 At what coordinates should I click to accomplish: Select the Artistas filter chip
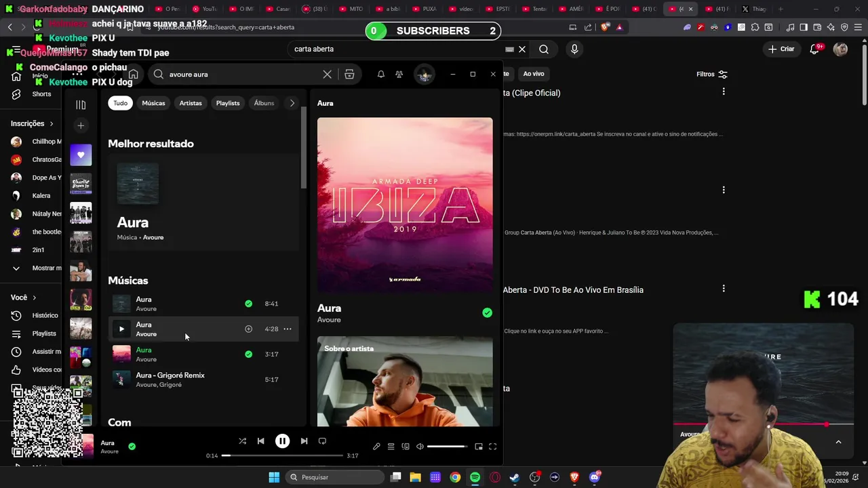tap(191, 103)
